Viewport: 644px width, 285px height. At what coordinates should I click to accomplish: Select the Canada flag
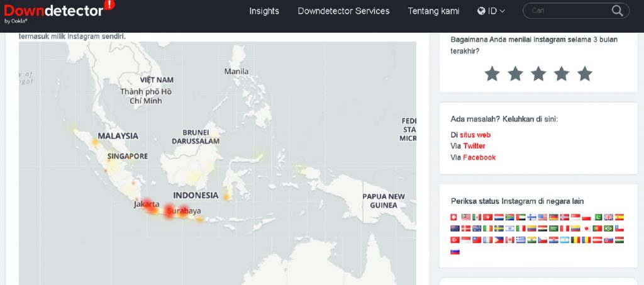[x=509, y=240]
